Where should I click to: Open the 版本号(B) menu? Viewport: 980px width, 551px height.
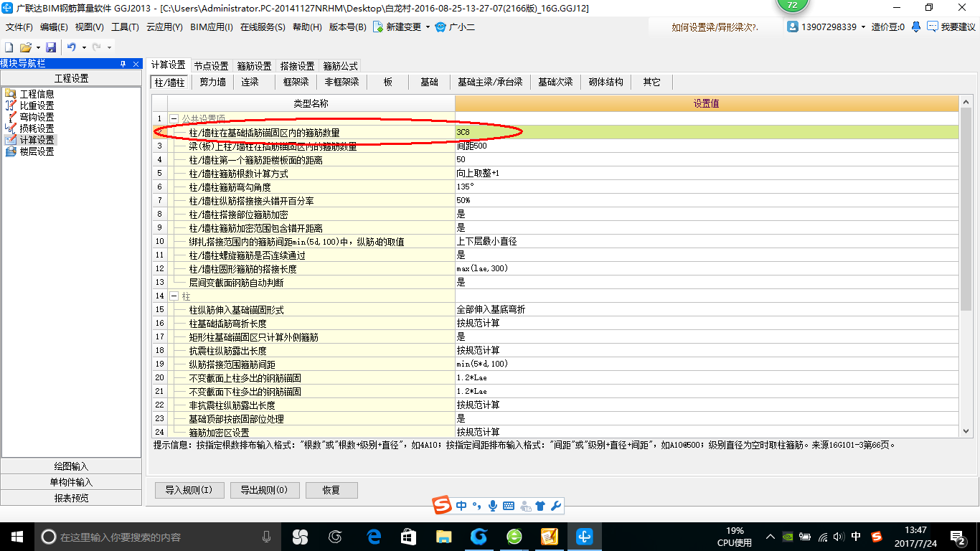[347, 27]
